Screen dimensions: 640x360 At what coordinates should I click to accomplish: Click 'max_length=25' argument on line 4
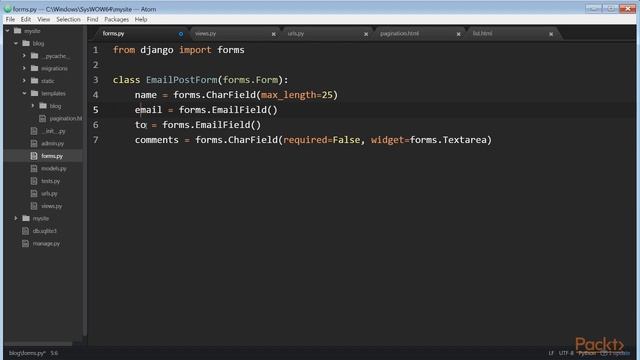[x=297, y=95]
